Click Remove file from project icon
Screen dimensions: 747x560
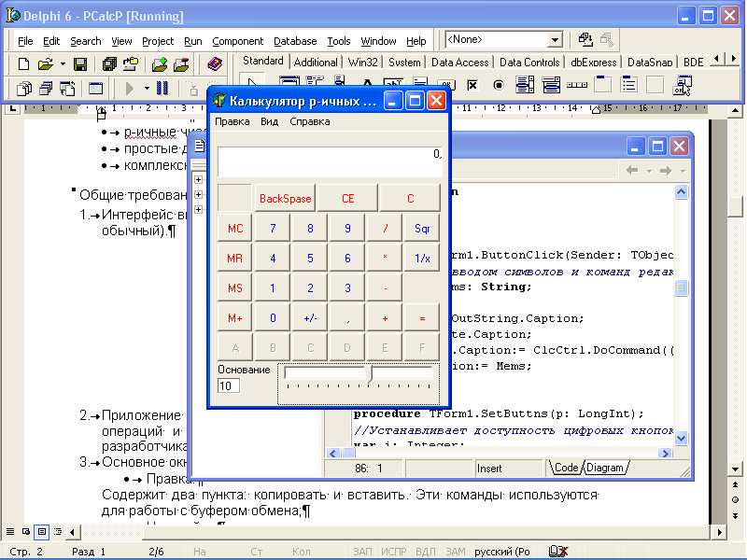tap(181, 64)
